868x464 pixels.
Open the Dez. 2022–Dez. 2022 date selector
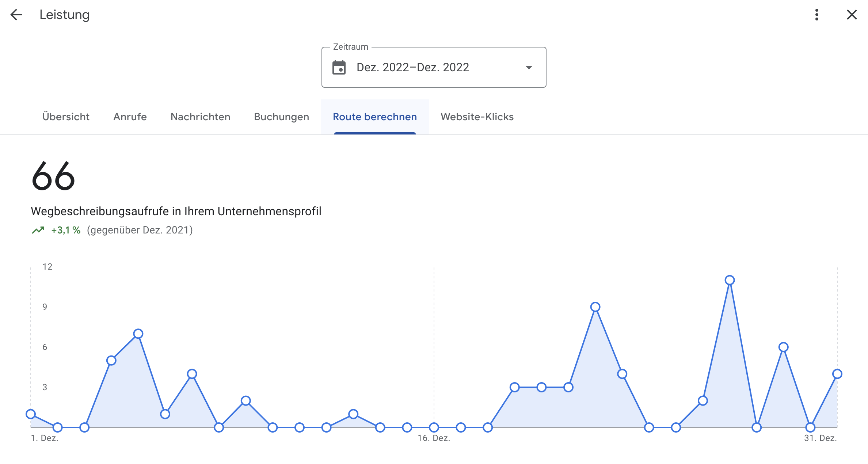coord(412,68)
